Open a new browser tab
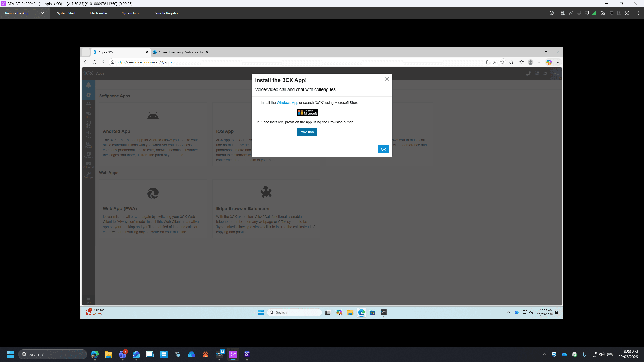Screen dimensions: 644x362 [x=216, y=52]
